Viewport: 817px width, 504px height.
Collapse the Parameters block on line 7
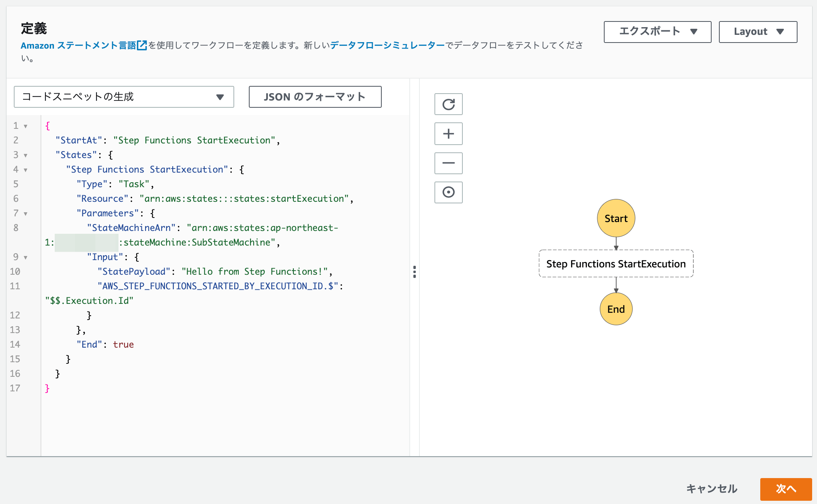coord(25,213)
